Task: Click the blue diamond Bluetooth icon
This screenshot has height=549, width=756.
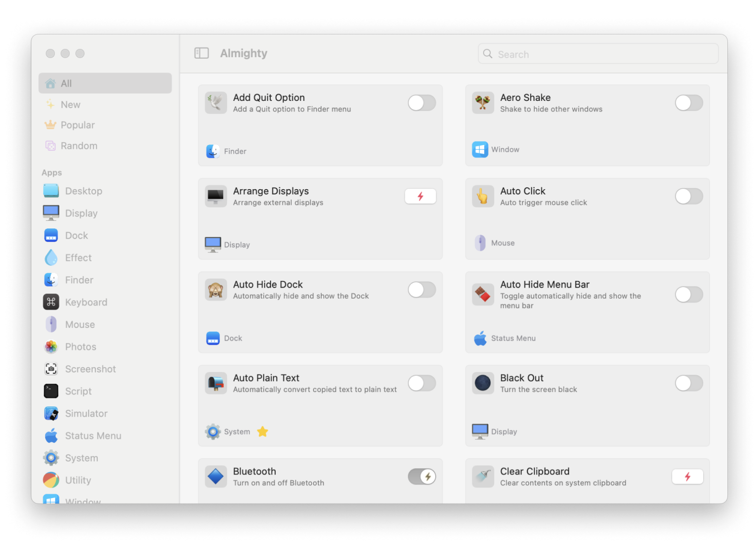Action: pyautogui.click(x=216, y=477)
